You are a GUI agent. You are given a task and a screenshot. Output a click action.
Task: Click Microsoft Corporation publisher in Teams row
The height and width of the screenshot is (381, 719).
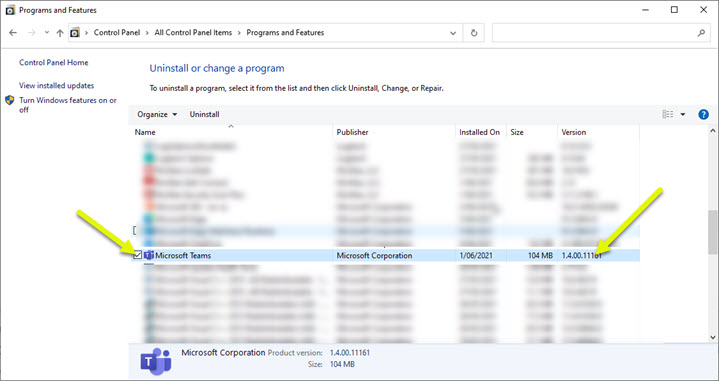pyautogui.click(x=374, y=255)
